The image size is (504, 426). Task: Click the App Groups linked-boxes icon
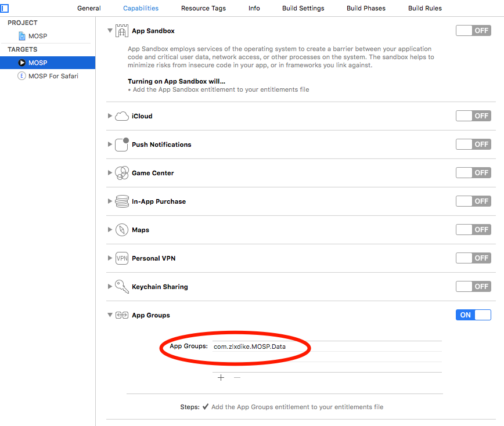pyautogui.click(x=122, y=315)
